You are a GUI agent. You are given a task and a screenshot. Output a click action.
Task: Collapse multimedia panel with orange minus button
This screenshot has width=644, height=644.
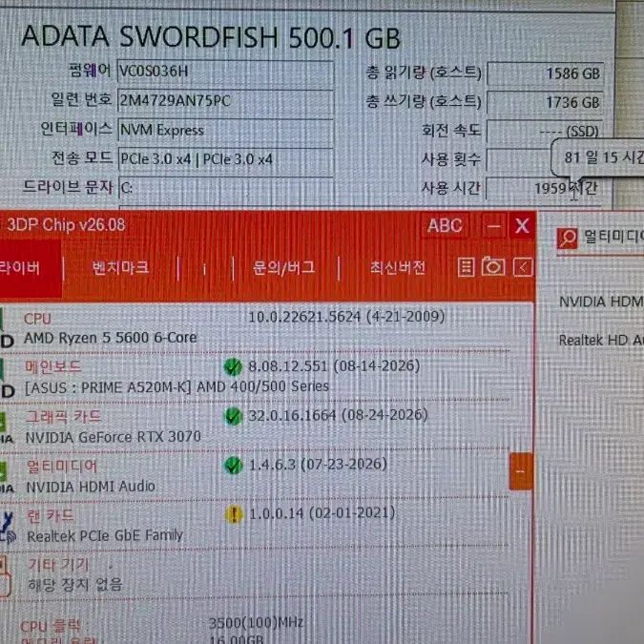point(521,471)
